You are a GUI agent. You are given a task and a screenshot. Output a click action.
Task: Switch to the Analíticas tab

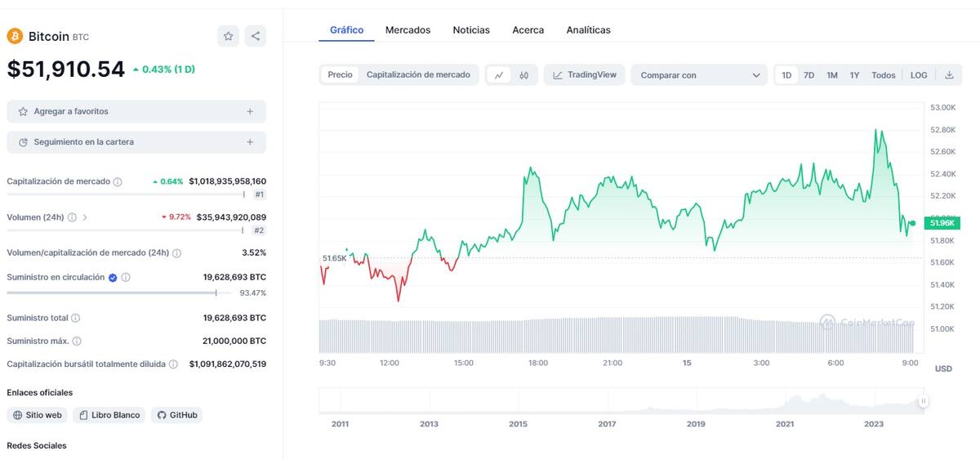pyautogui.click(x=588, y=30)
